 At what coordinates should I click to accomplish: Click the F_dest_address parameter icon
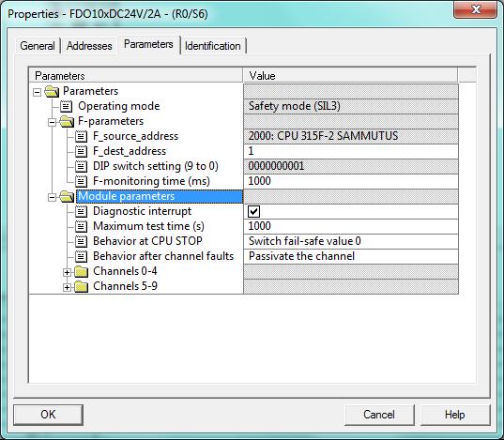tap(82, 151)
